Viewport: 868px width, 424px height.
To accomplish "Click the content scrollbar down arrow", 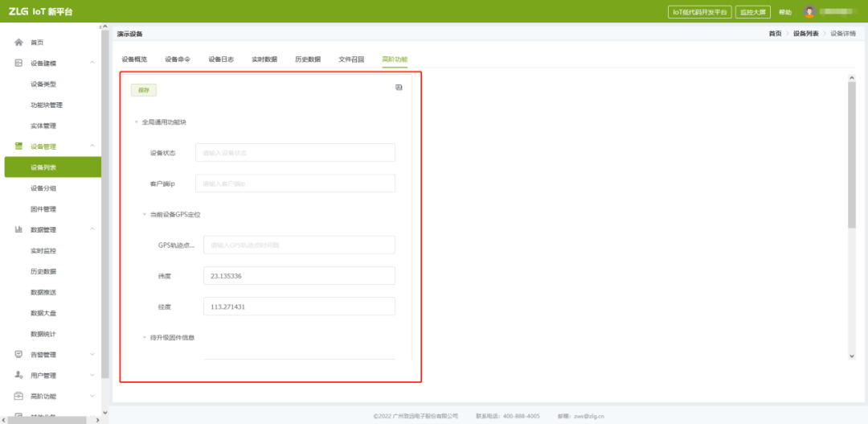I will coord(852,356).
